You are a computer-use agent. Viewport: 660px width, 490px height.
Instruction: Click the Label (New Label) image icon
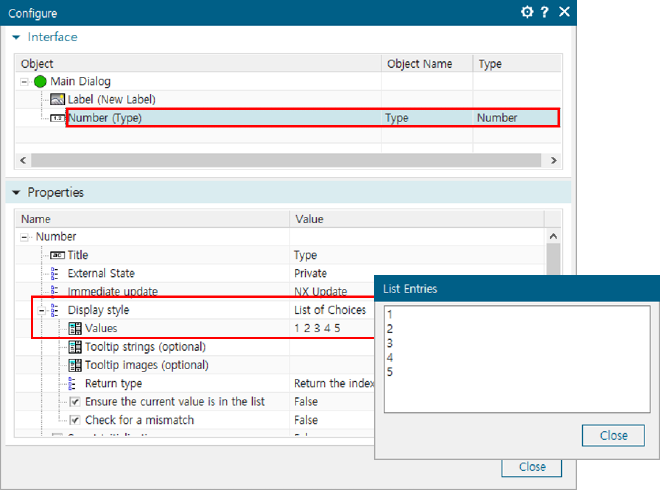tap(57, 99)
